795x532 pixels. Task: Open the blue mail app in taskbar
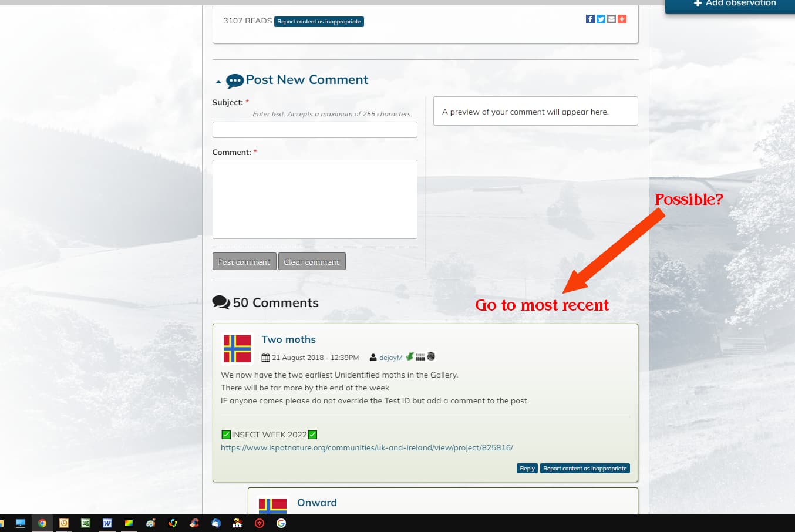pyautogui.click(x=216, y=523)
